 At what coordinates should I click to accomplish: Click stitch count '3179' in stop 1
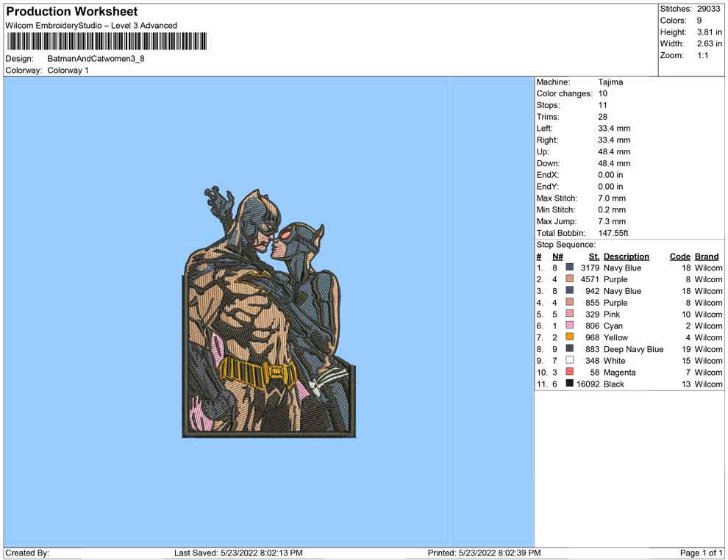click(590, 268)
